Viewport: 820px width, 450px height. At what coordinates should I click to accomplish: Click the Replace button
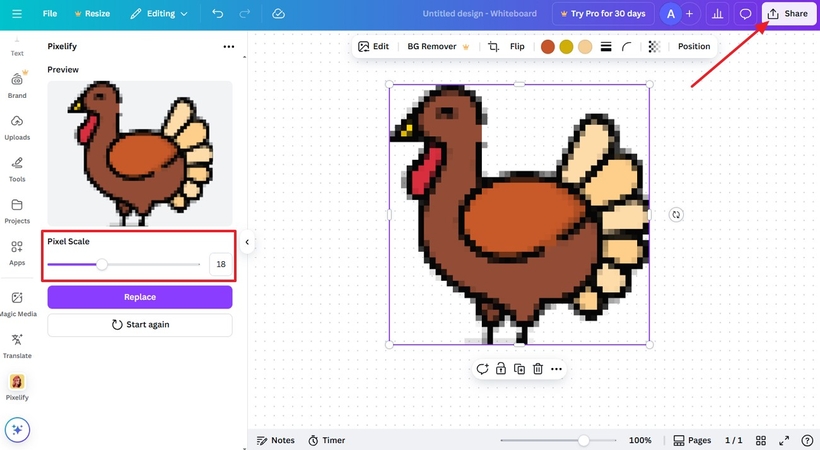coord(140,297)
